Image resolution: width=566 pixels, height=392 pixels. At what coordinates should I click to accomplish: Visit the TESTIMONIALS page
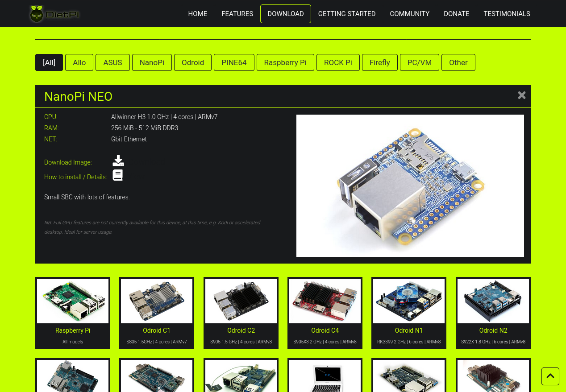tap(507, 14)
